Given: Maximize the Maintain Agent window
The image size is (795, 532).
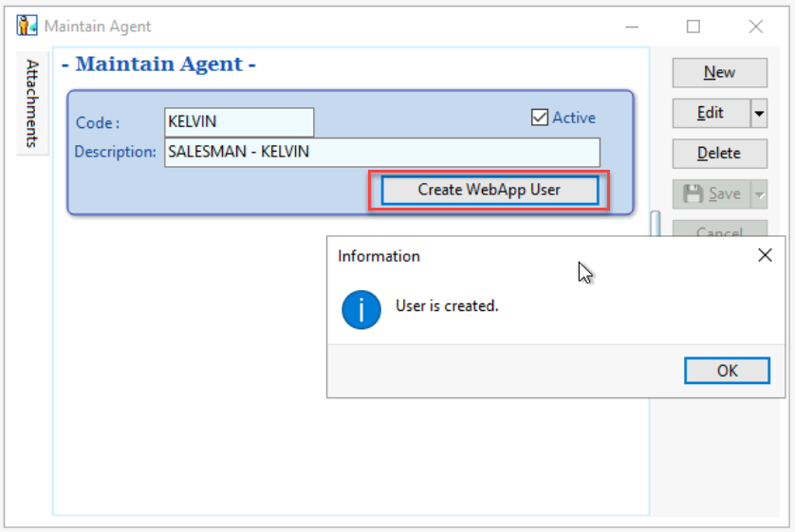Looking at the screenshot, I should click(693, 27).
